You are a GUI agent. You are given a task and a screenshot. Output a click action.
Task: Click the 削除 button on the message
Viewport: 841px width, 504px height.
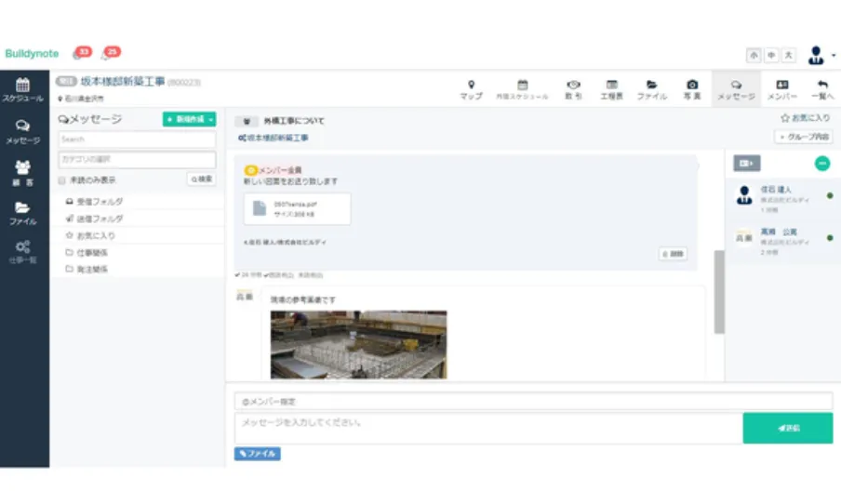point(673,254)
